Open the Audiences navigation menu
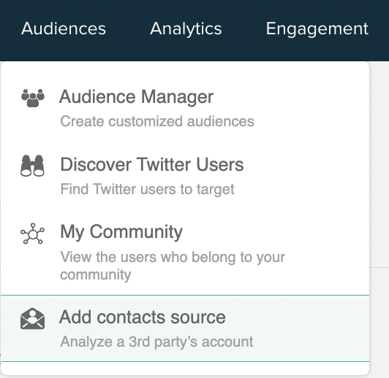Viewport: 389px width, 378px height. coord(63,29)
